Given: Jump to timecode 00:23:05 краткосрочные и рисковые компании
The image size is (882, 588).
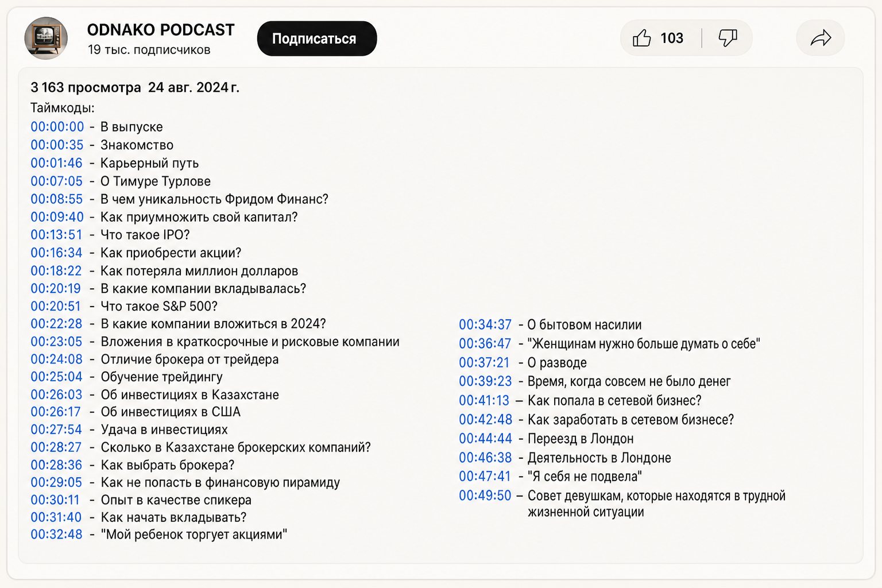Looking at the screenshot, I should click(x=57, y=342).
